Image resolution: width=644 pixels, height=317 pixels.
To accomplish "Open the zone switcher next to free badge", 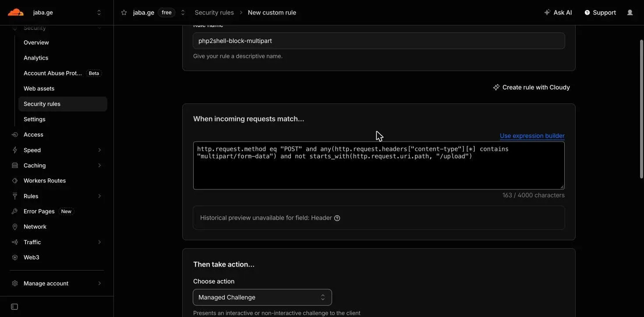I will point(183,13).
